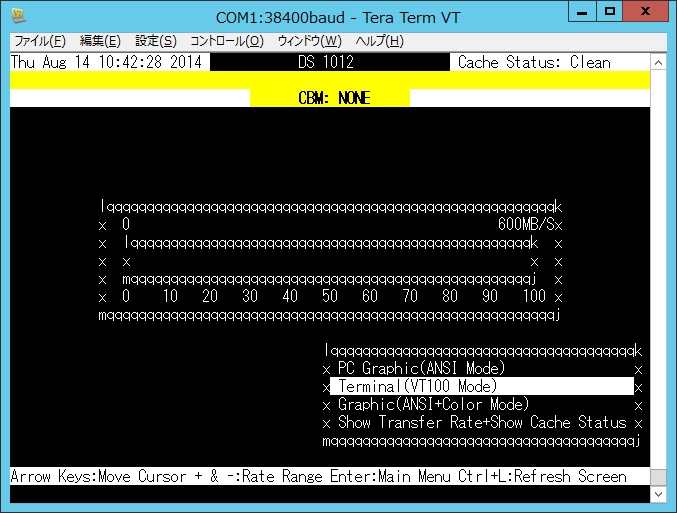Click the Cache Status: Clean text
This screenshot has width=677, height=513.
point(533,62)
